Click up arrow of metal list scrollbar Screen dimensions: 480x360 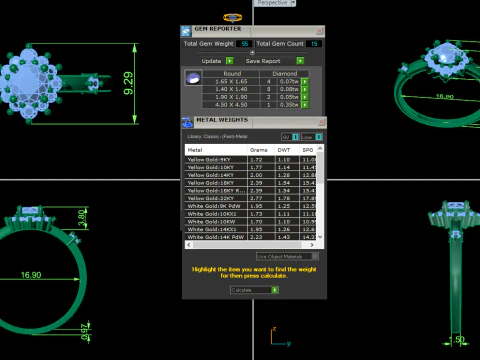320,148
